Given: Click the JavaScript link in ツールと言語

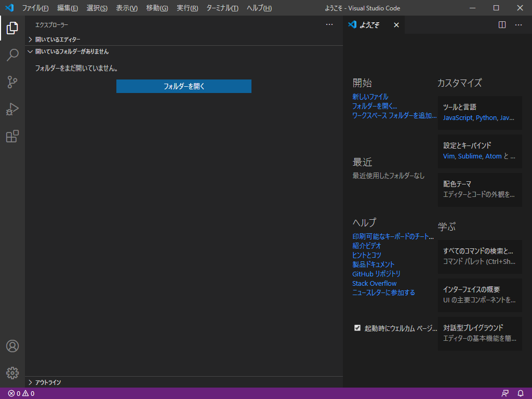Looking at the screenshot, I should (458, 118).
